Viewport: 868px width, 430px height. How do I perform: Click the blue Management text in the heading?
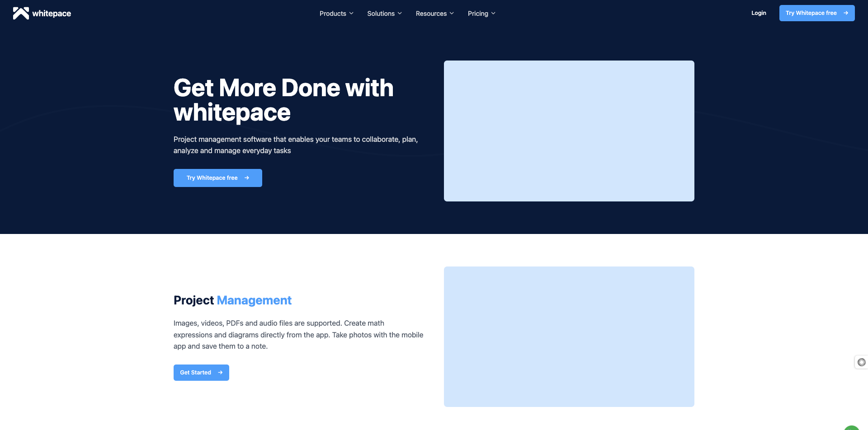pyautogui.click(x=254, y=300)
